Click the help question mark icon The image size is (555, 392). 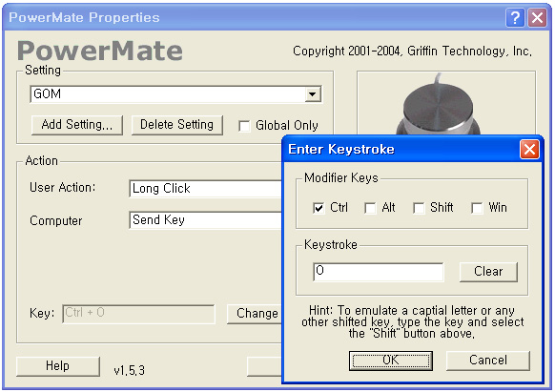(x=515, y=17)
